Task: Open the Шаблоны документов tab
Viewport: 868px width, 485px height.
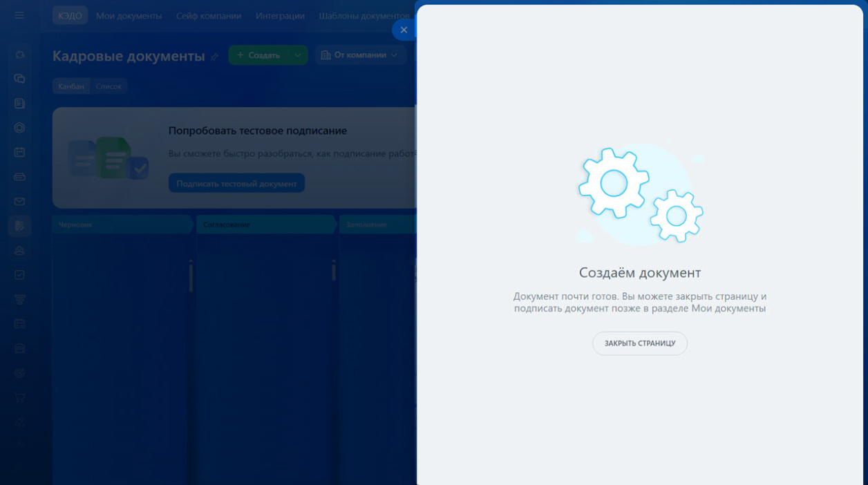Action: (364, 15)
